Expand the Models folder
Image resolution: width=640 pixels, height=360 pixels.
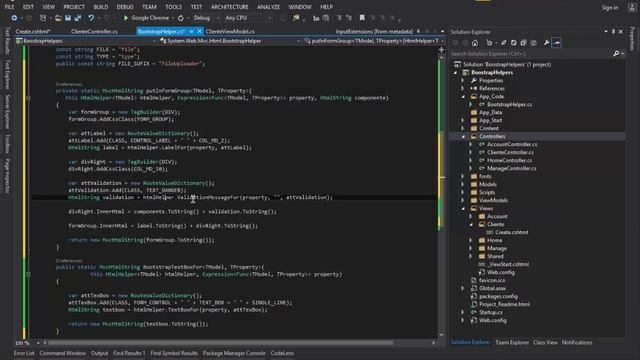point(463,184)
